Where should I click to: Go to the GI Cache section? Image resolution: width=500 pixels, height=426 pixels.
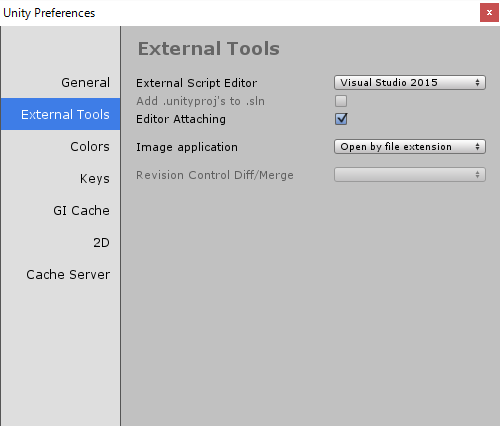pos(61,210)
